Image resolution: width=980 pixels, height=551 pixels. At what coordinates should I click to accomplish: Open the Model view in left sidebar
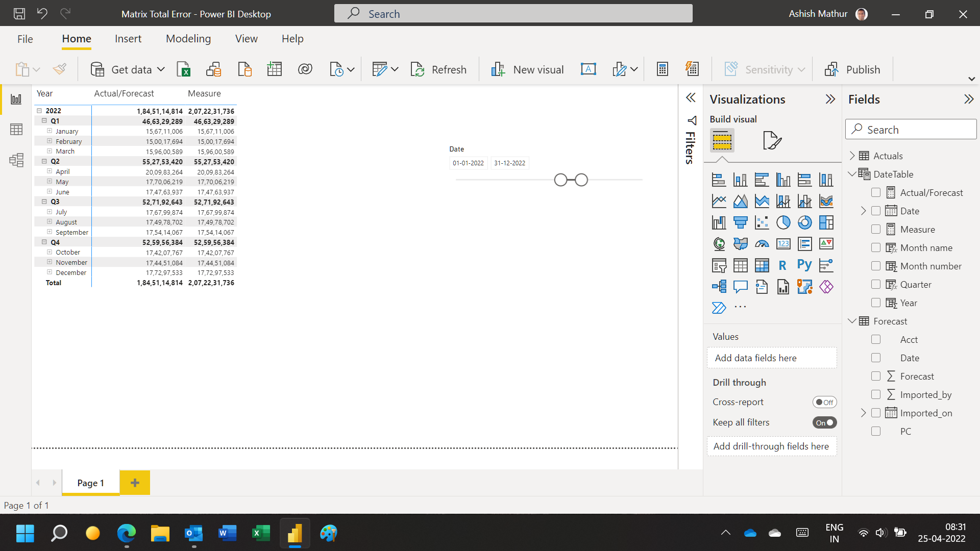tap(16, 160)
